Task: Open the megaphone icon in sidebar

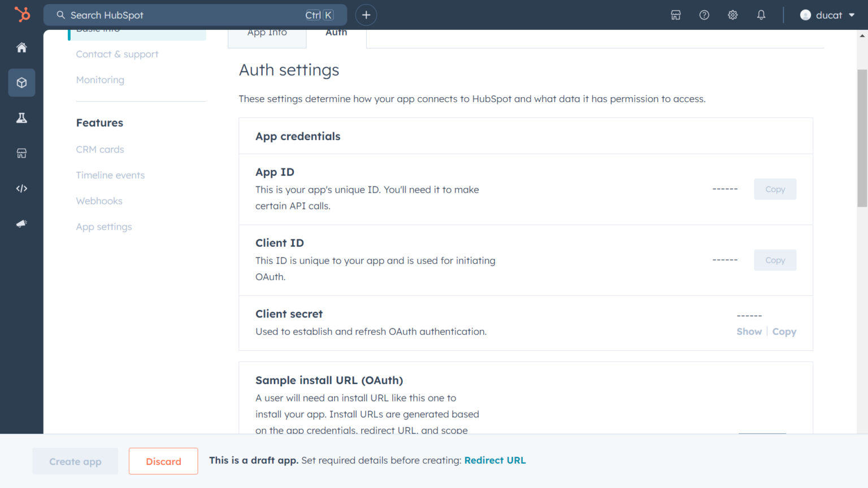Action: [x=21, y=224]
